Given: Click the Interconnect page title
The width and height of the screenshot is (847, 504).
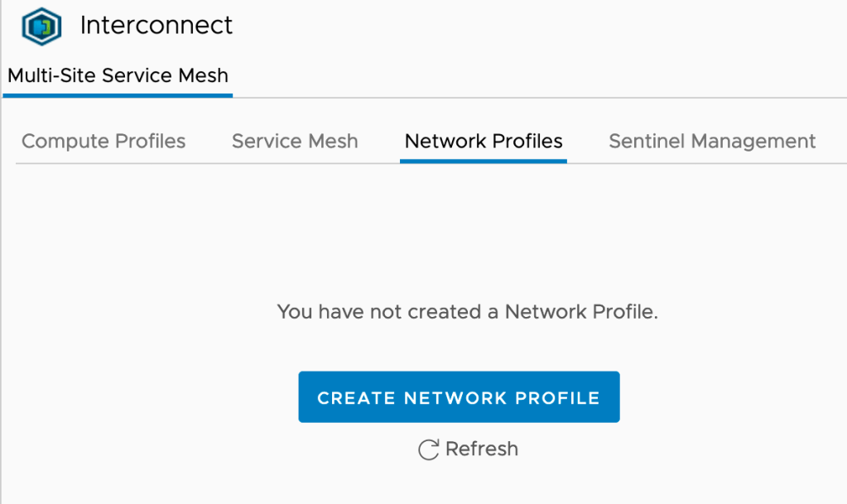Looking at the screenshot, I should pyautogui.click(x=156, y=26).
